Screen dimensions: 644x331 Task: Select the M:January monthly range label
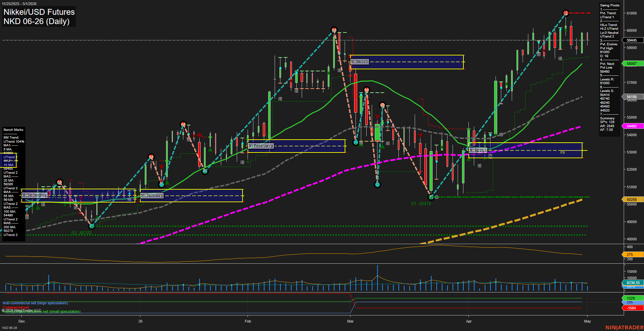[152, 195]
